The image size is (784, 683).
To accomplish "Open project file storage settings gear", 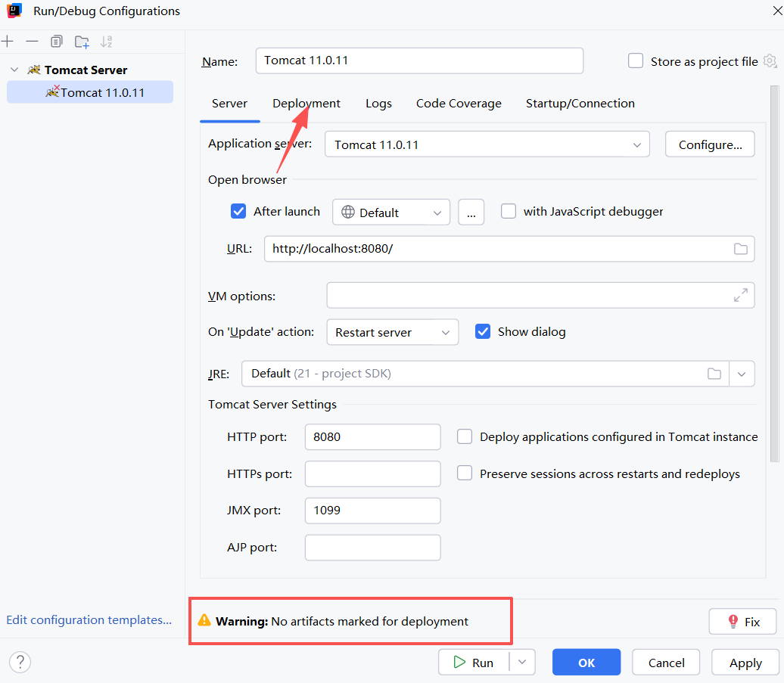I will (x=770, y=61).
